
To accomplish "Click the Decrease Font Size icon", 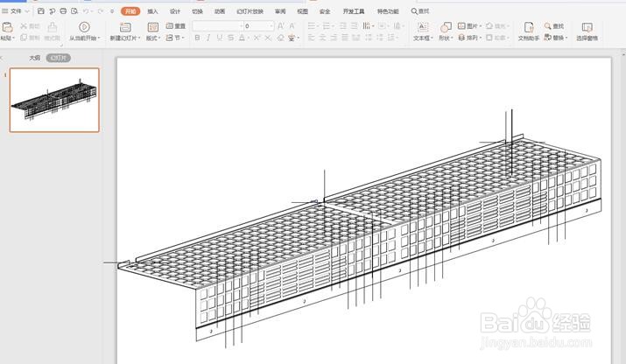I will [292, 26].
